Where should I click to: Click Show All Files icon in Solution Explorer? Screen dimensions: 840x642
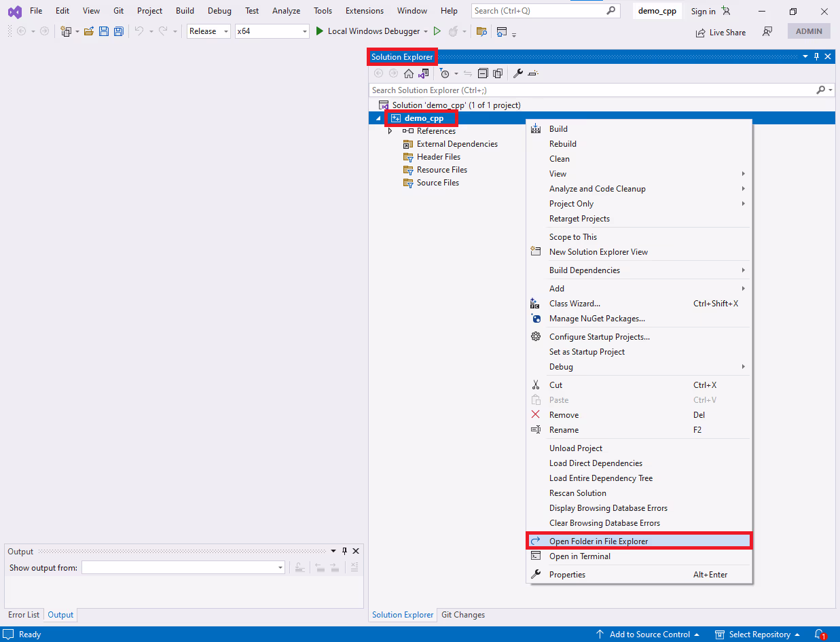click(498, 73)
